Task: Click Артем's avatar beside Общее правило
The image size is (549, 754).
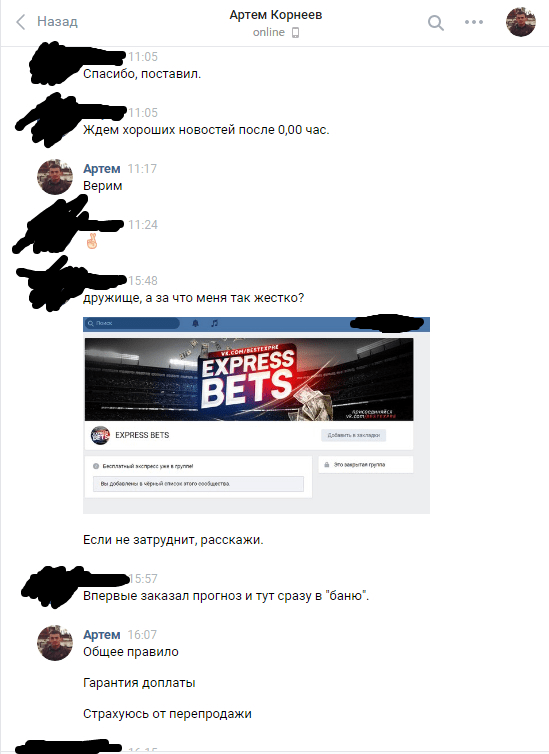Action: [x=55, y=643]
